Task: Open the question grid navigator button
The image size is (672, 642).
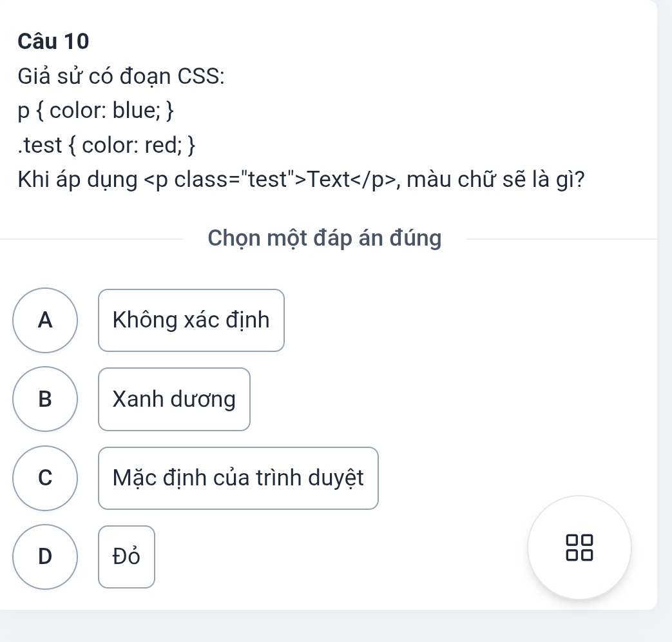Action: click(x=579, y=547)
